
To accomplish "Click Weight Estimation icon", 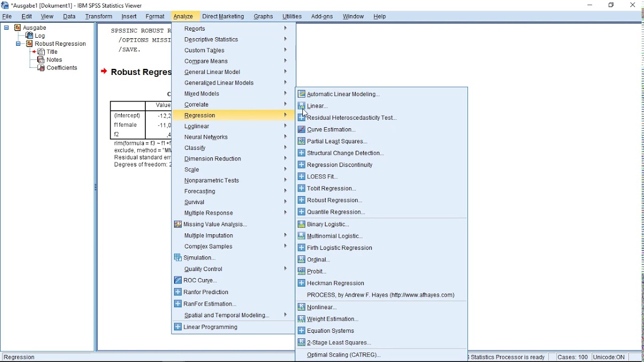I will click(302, 319).
